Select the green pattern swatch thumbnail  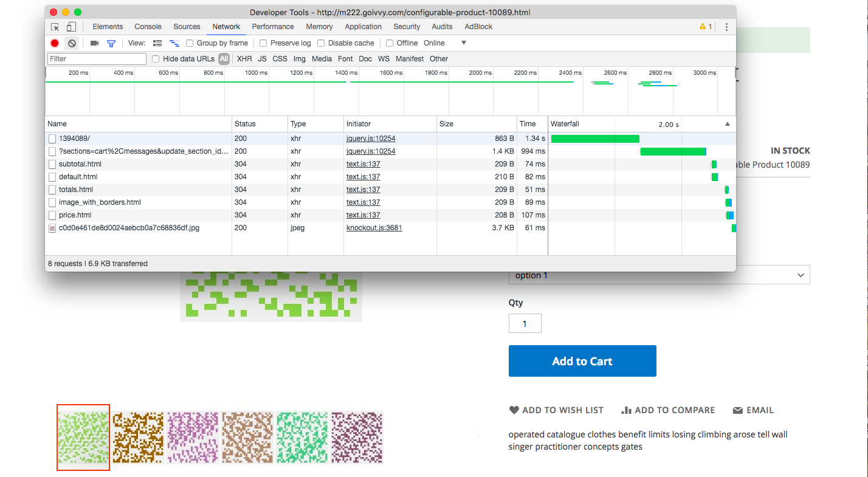coord(83,438)
